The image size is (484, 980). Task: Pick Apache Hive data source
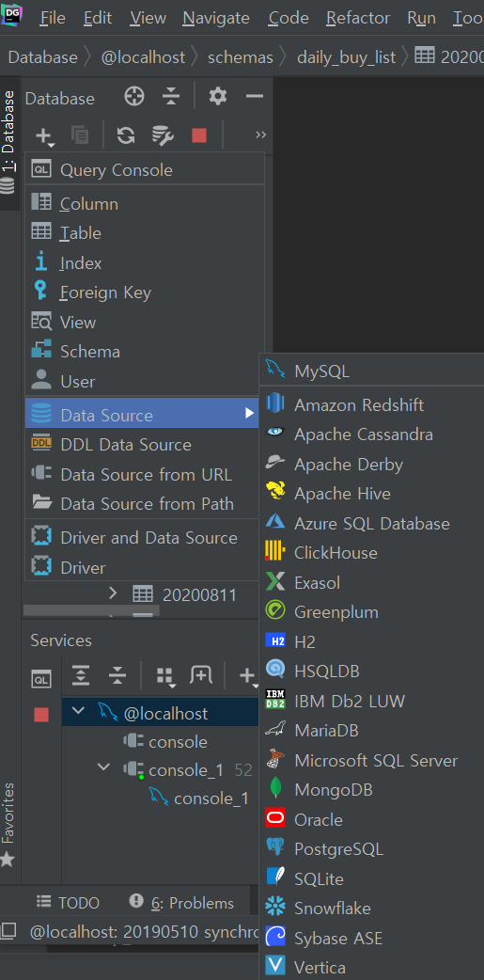371,493
